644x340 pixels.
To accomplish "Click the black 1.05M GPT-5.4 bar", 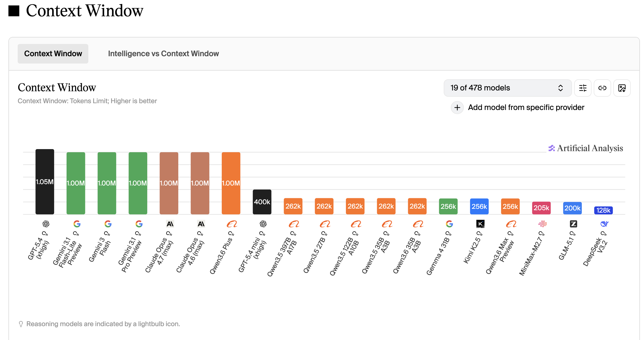I will (45, 181).
